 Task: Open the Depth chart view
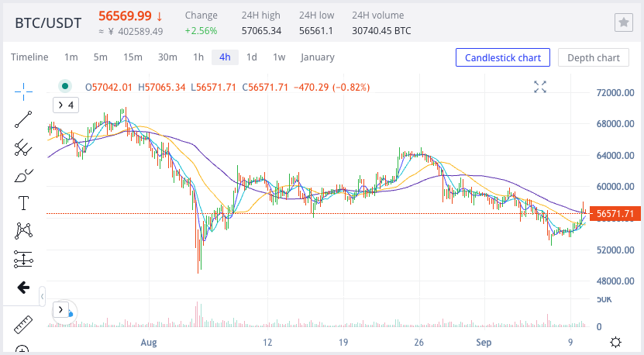593,57
